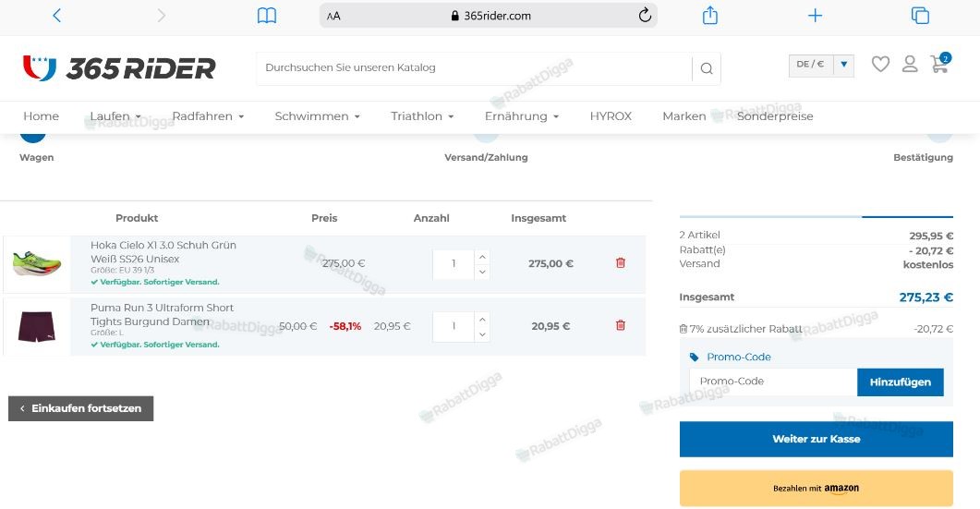The image size is (980, 509).
Task: Click the Promo-Code tag icon
Action: click(x=694, y=358)
